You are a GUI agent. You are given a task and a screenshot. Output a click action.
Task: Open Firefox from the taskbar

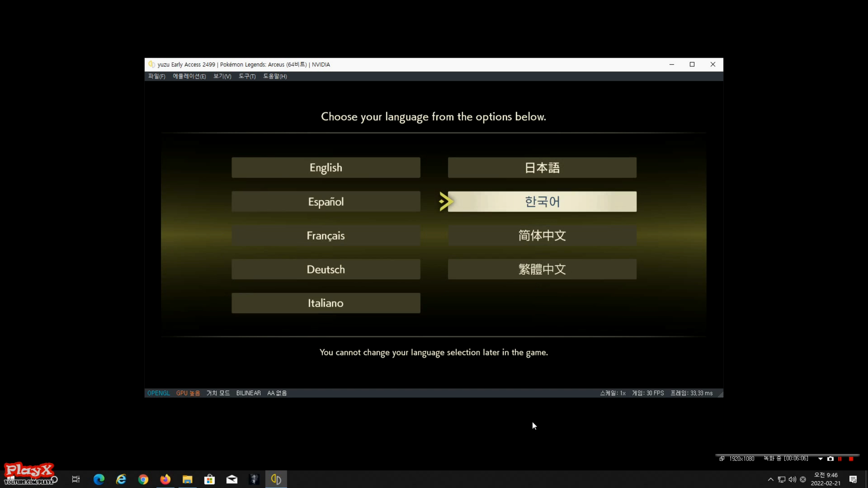(165, 479)
